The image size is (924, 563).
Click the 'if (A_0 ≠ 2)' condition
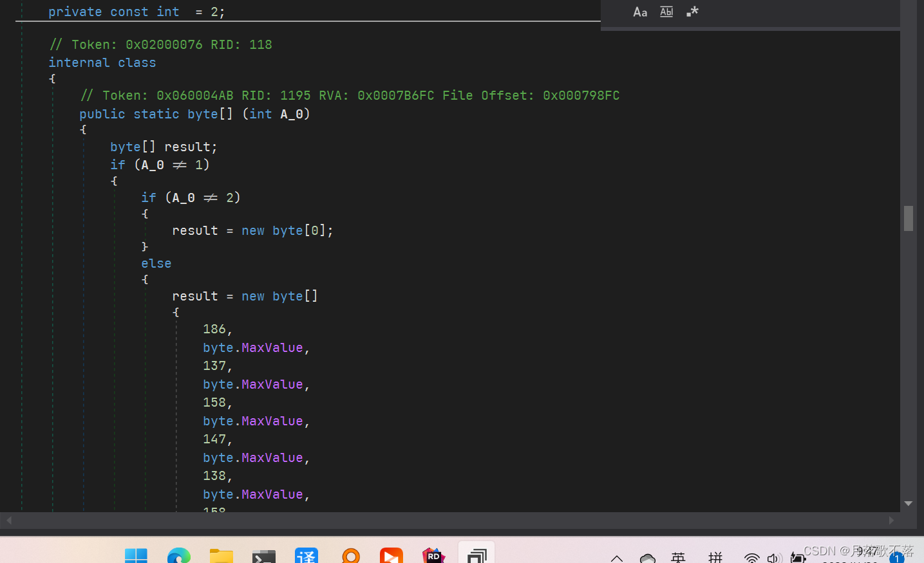coord(191,198)
